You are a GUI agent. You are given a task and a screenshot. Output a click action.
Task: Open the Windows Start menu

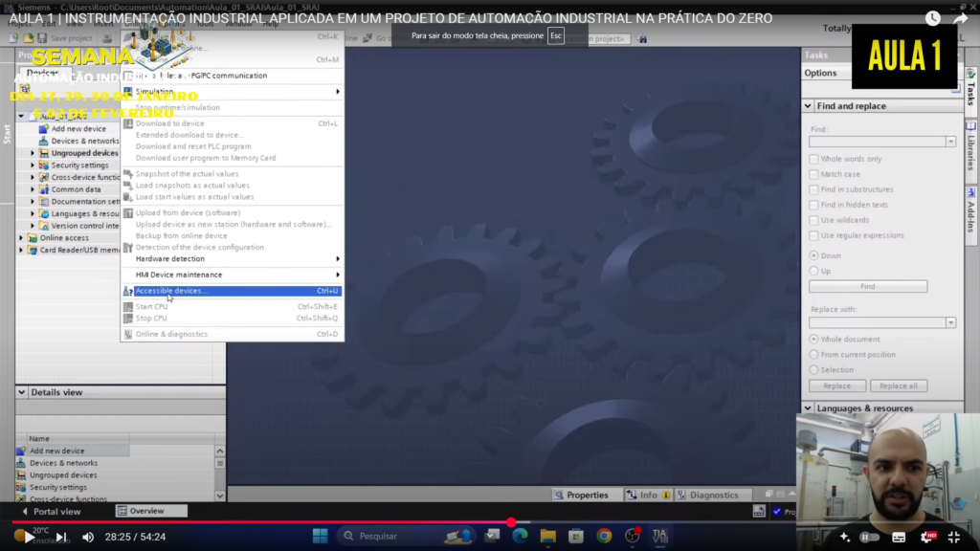coord(320,536)
